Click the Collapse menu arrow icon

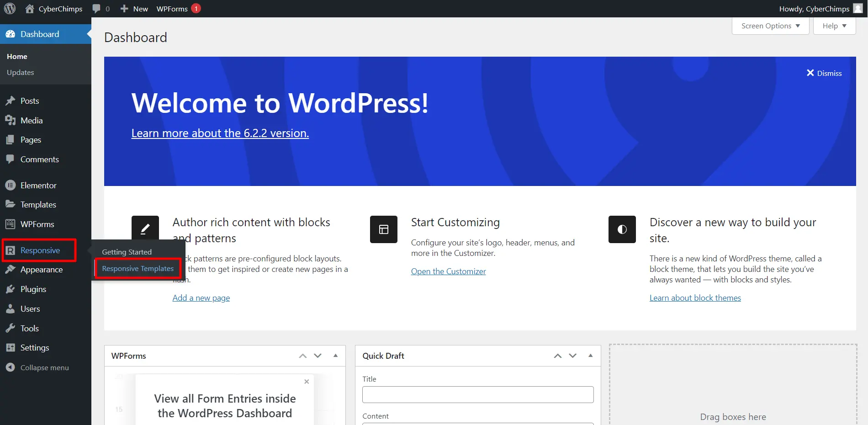(11, 367)
